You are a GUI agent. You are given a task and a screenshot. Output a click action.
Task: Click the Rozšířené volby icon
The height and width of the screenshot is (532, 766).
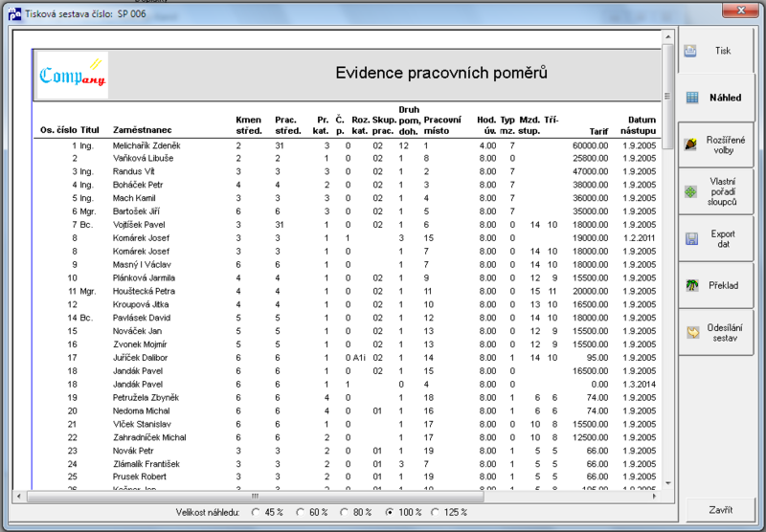[x=690, y=144]
